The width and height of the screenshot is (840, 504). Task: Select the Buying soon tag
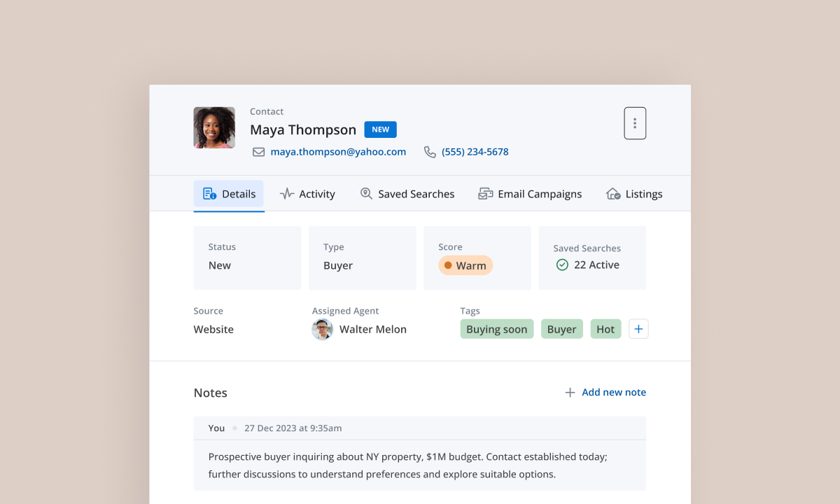[496, 329]
